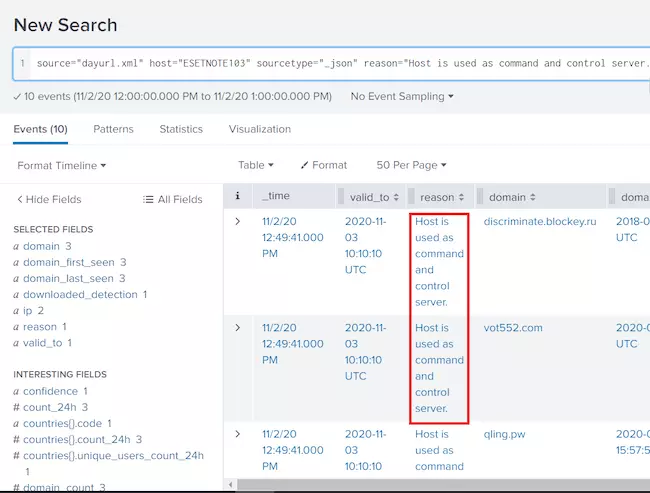This screenshot has height=493, width=650.
Task: Expand the discriminate.blockey.ru event row
Action: (x=238, y=221)
